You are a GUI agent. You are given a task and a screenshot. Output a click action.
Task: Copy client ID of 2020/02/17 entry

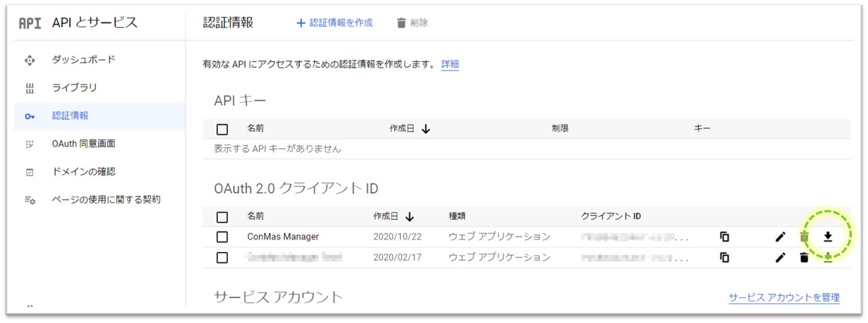(x=725, y=258)
